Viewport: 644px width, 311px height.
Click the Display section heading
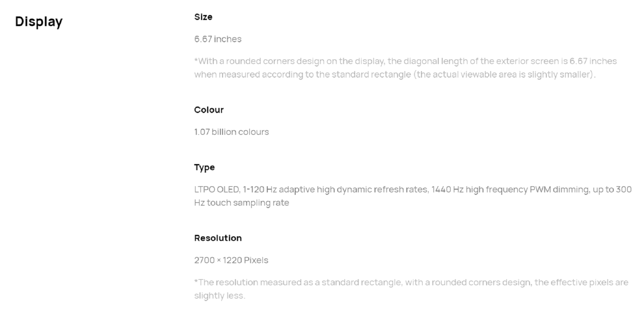pyautogui.click(x=39, y=21)
